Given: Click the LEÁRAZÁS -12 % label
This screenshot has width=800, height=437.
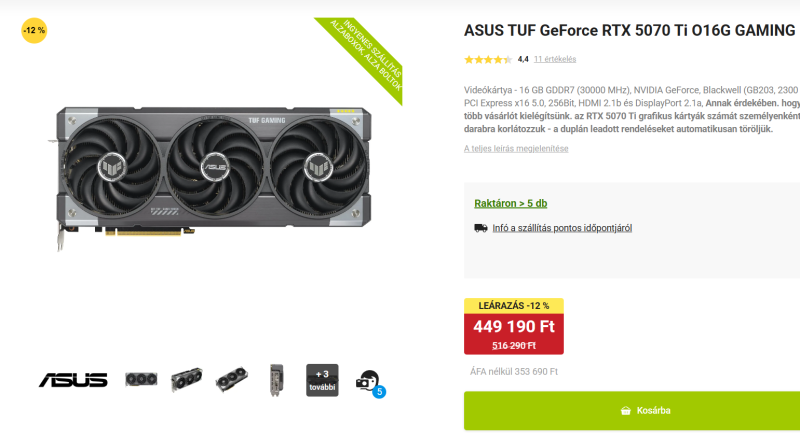Looking at the screenshot, I should [514, 306].
